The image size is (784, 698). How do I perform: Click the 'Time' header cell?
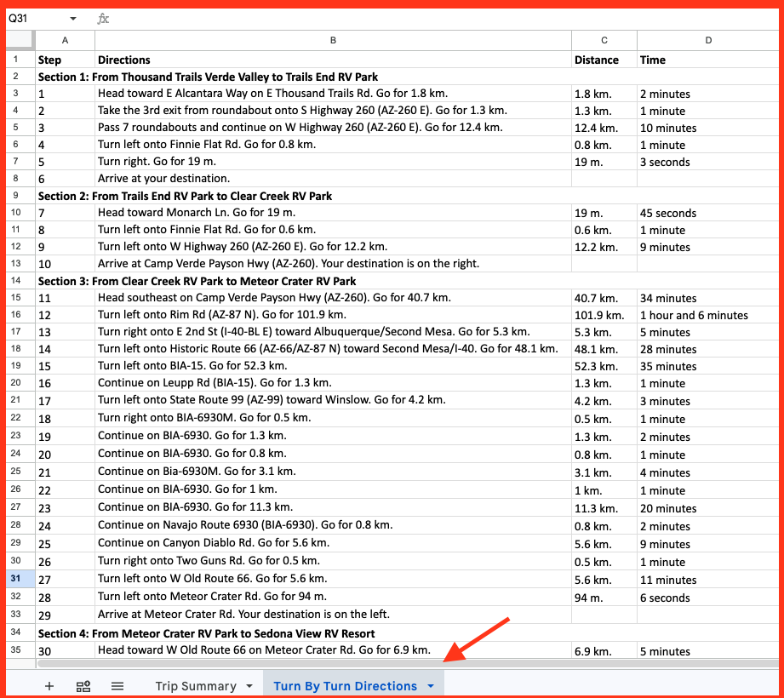pyautogui.click(x=708, y=60)
